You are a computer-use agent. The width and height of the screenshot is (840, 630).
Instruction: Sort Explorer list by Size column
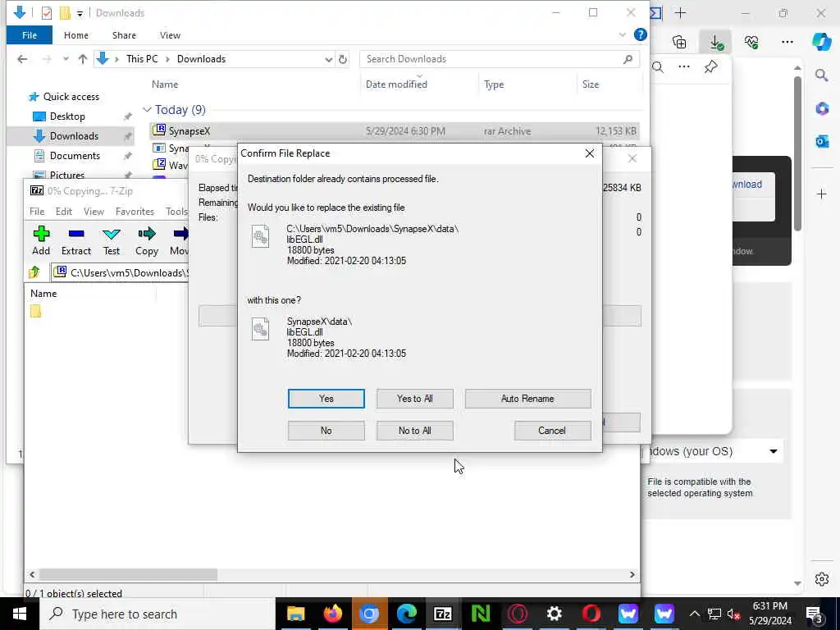click(x=591, y=84)
